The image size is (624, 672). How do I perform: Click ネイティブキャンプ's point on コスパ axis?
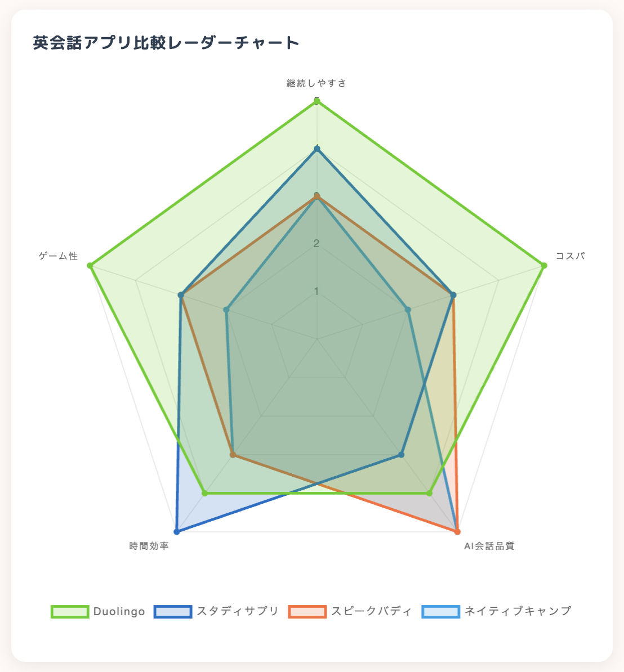[408, 309]
